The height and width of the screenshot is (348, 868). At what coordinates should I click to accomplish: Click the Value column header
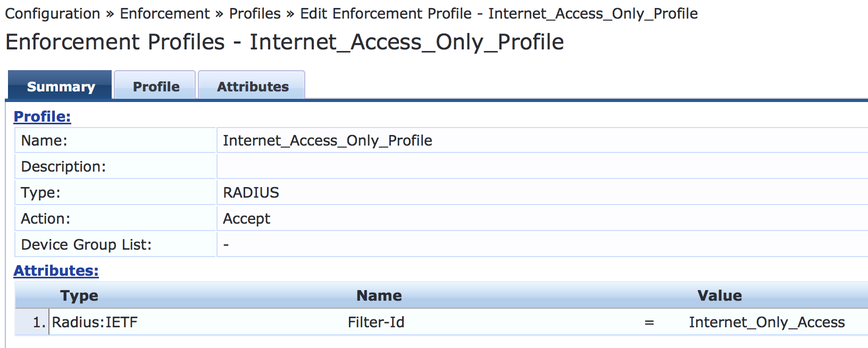(719, 295)
